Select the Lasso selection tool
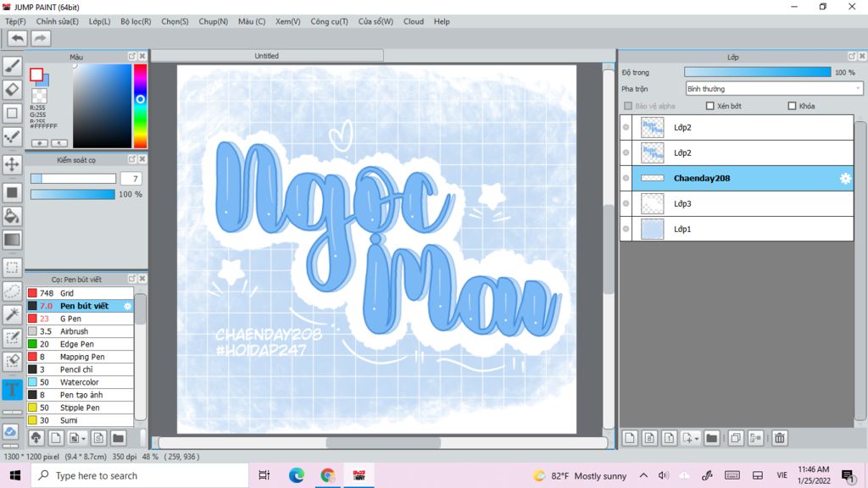Viewport: 868px width, 488px height. click(x=12, y=291)
